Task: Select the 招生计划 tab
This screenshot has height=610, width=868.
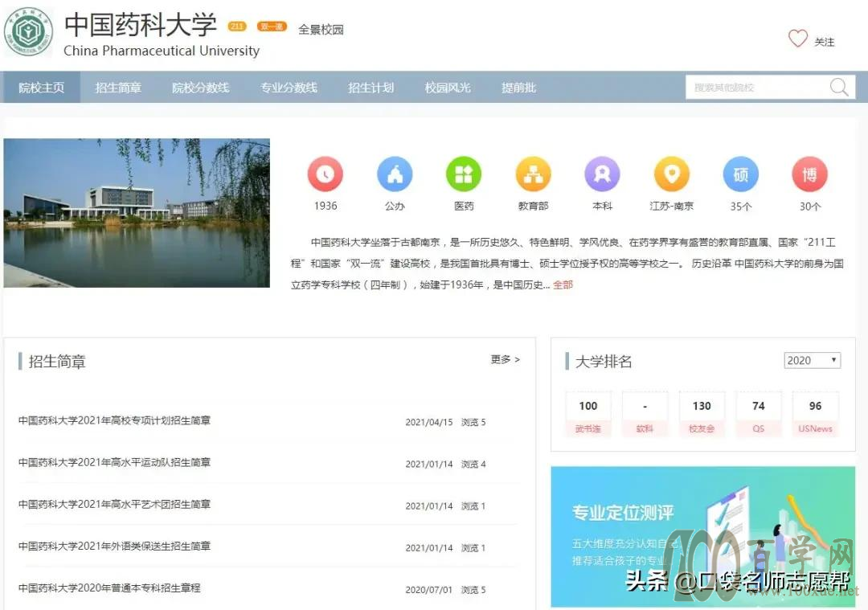Action: coord(371,88)
